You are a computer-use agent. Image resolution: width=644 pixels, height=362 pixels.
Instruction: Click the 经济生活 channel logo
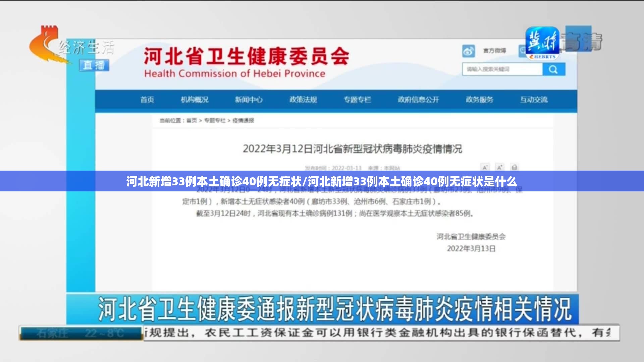72,45
